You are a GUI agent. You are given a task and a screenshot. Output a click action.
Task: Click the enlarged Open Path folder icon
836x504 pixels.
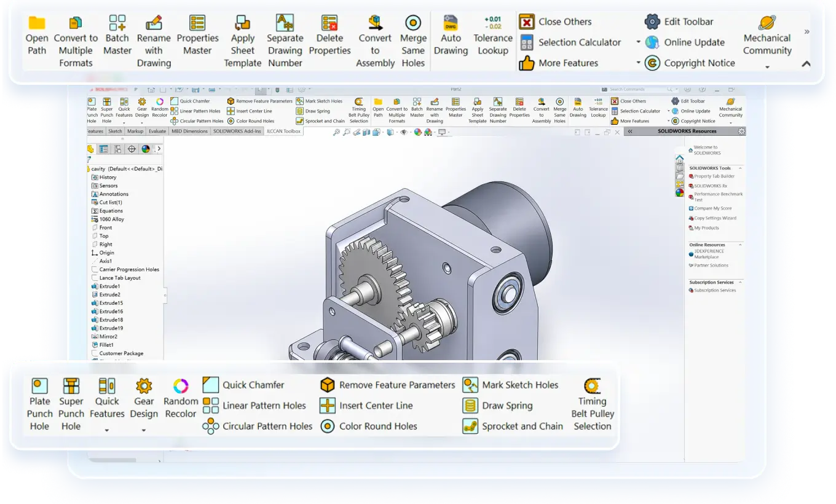point(37,23)
